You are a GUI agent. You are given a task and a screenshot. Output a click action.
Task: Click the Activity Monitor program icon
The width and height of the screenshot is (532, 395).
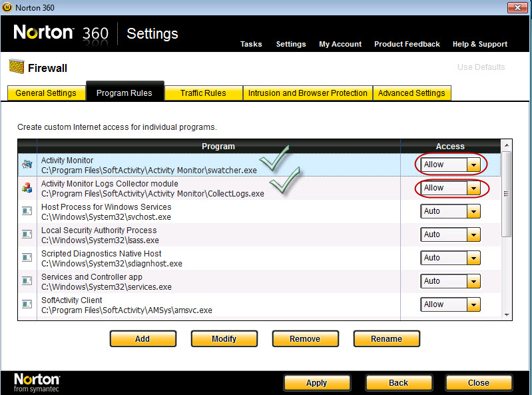coord(27,165)
